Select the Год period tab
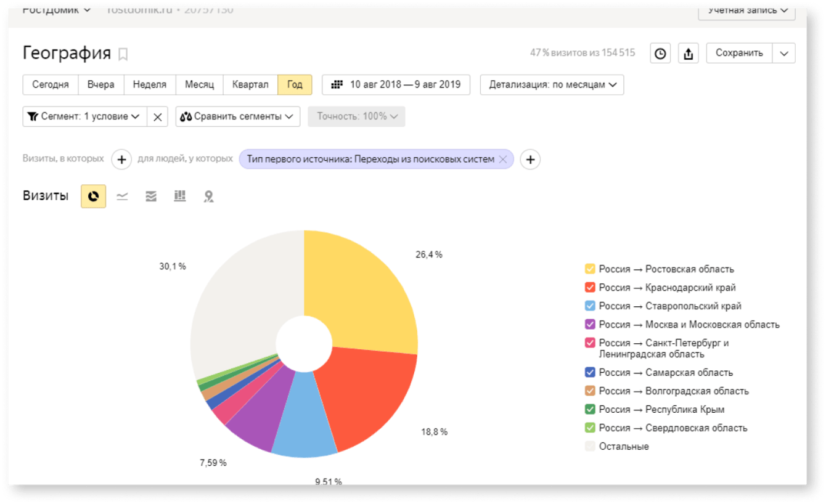 295,84
